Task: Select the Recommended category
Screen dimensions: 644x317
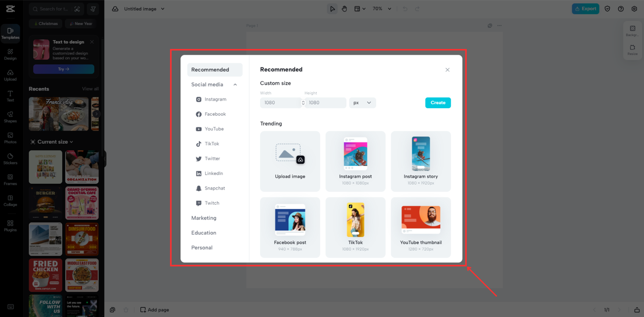Action: click(215, 69)
